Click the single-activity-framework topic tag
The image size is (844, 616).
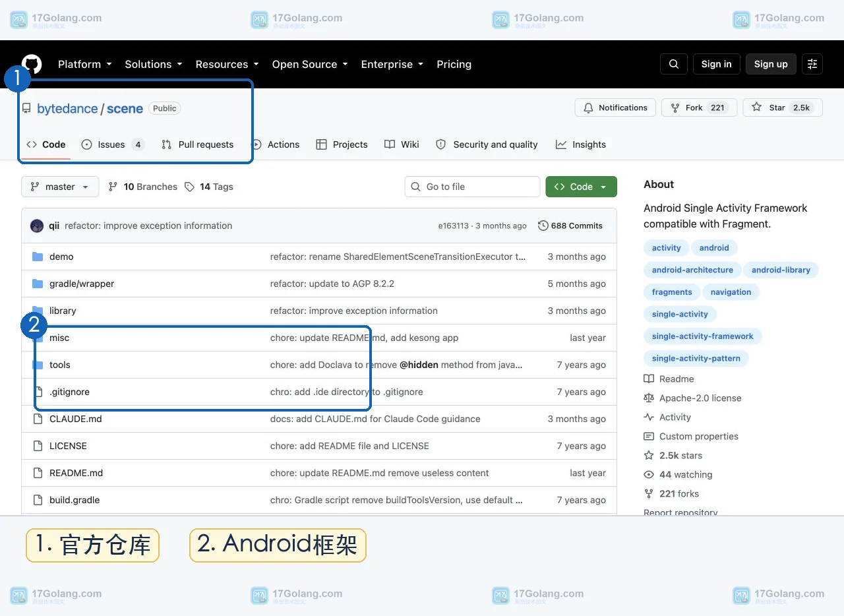702,336
